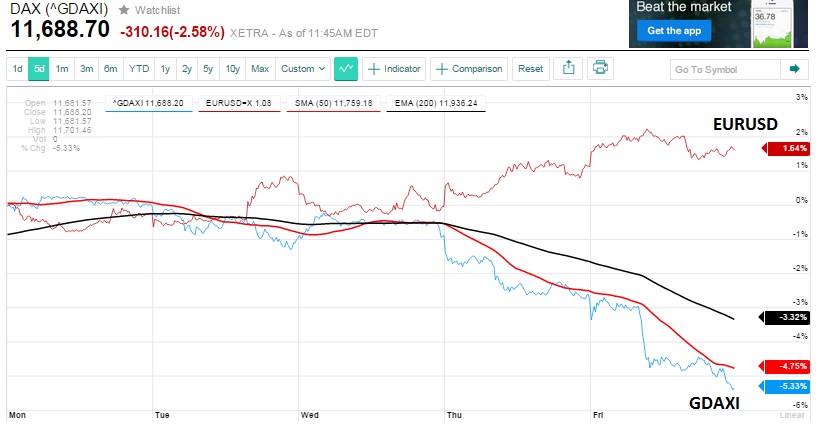This screenshot has height=431, width=819.
Task: Click the -310.16(-2.58%) change text
Action: click(x=172, y=32)
